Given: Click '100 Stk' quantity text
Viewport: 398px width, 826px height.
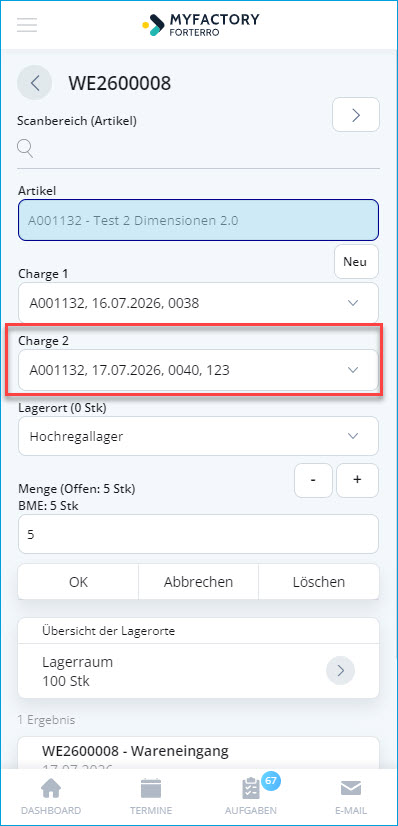Looking at the screenshot, I should click(66, 681).
